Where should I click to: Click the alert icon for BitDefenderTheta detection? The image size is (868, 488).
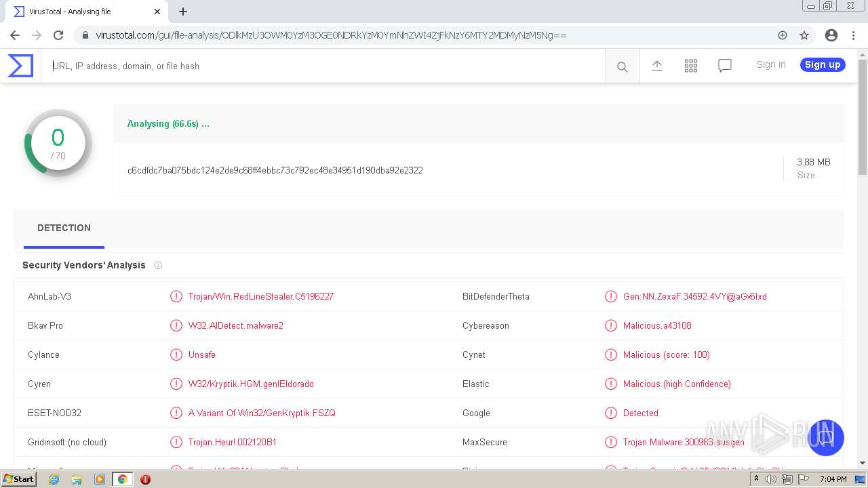click(x=611, y=296)
